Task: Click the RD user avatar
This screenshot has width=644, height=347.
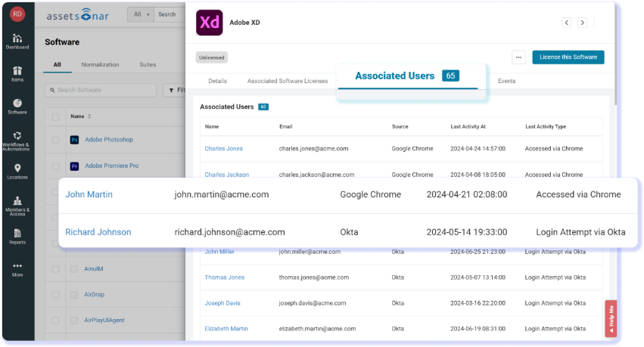Action: point(17,14)
